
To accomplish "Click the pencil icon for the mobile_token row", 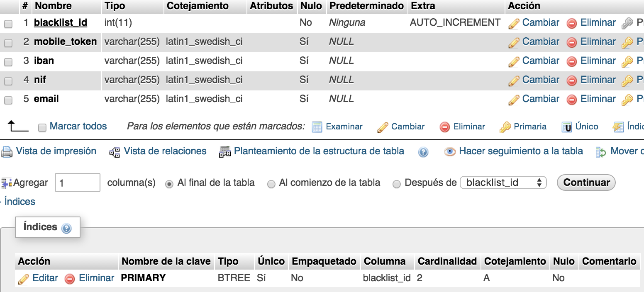I will [x=514, y=42].
